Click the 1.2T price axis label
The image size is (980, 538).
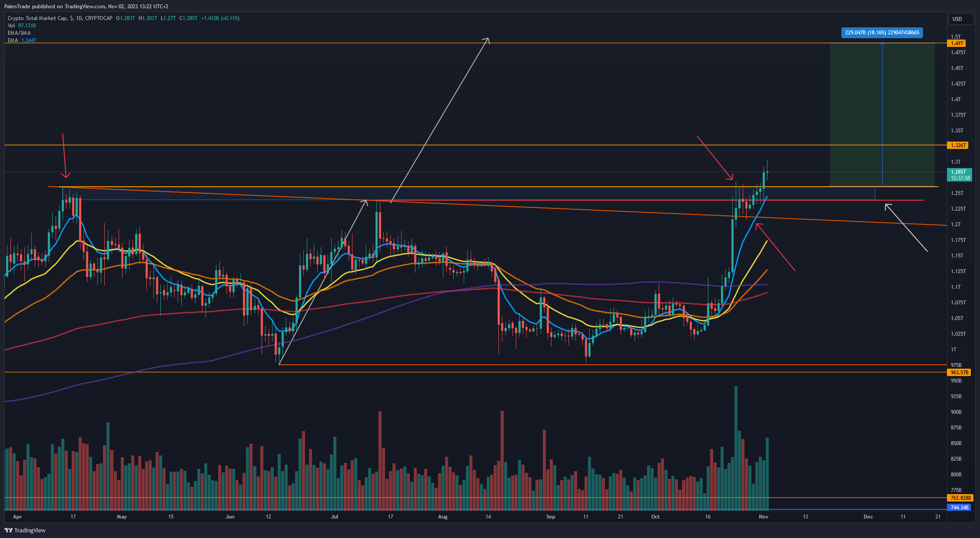(956, 224)
